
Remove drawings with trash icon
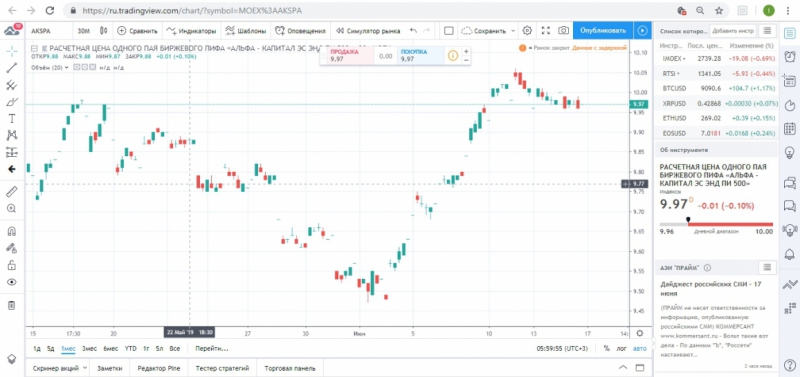point(12,305)
